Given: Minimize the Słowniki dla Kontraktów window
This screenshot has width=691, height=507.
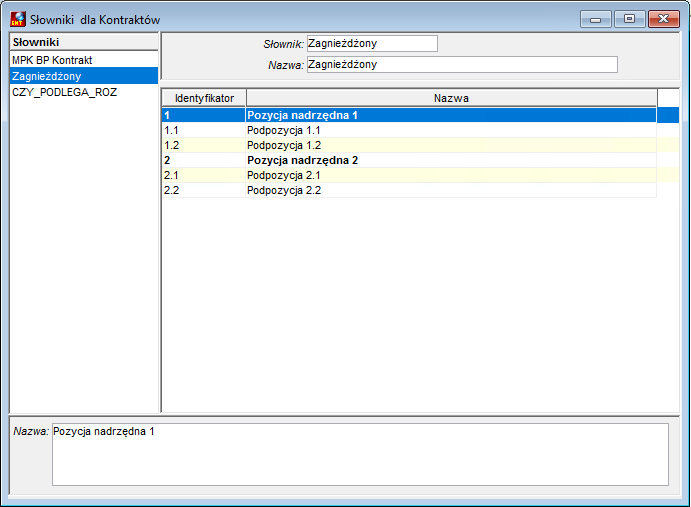Looking at the screenshot, I should (x=595, y=19).
